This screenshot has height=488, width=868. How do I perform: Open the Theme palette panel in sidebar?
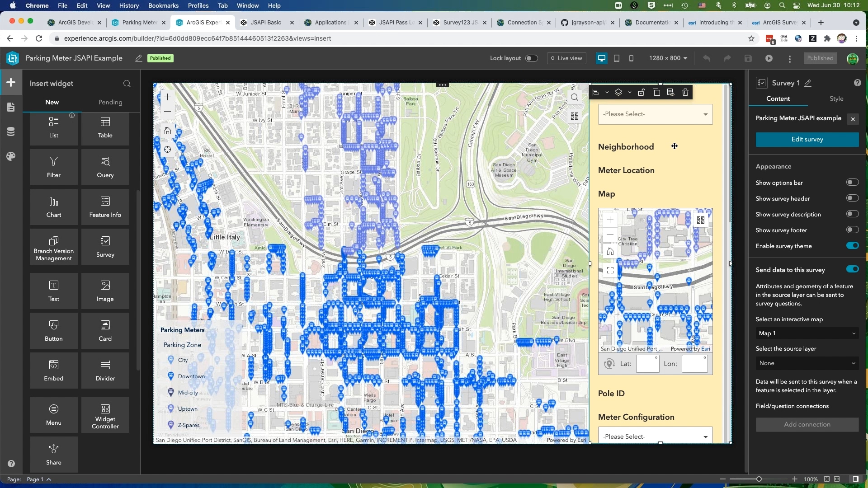pos(11,156)
